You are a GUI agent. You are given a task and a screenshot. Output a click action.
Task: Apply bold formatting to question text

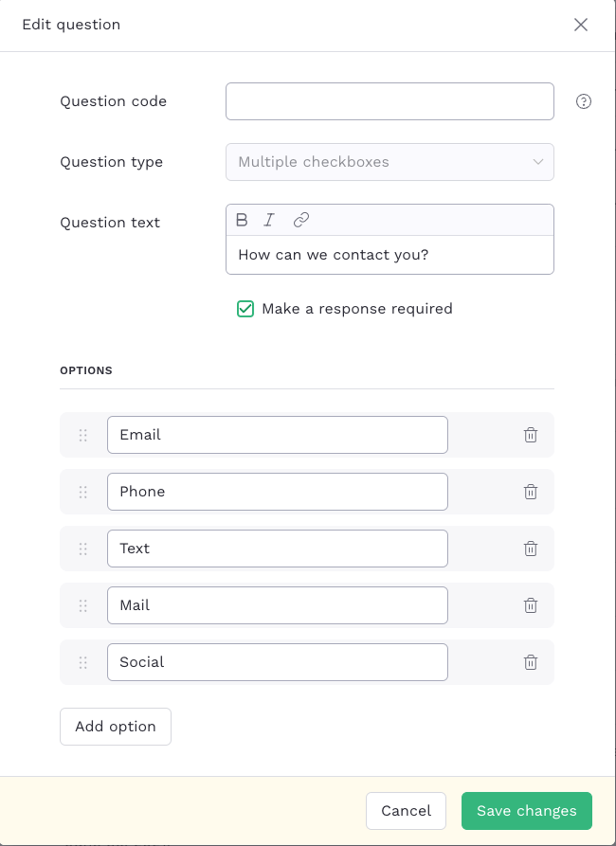tap(242, 220)
